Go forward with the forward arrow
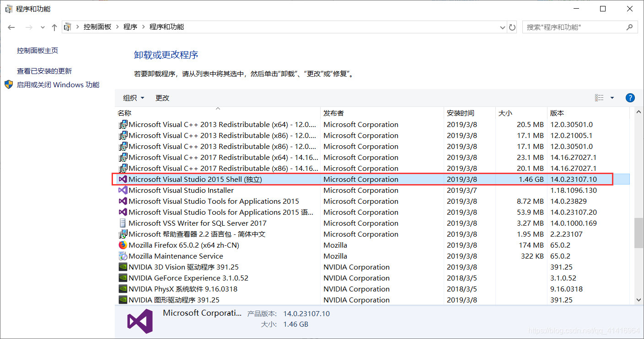The image size is (644, 339). click(29, 27)
